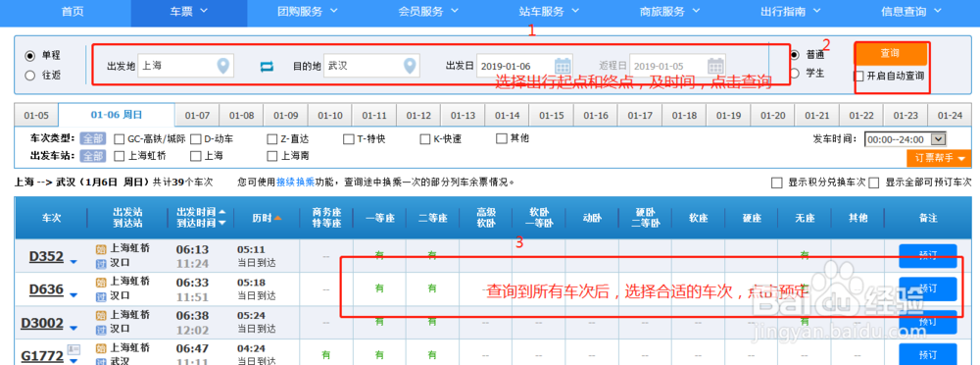Image resolution: width=980 pixels, height=365 pixels.
Task: Check 上海南 departure station filter
Action: (271, 156)
